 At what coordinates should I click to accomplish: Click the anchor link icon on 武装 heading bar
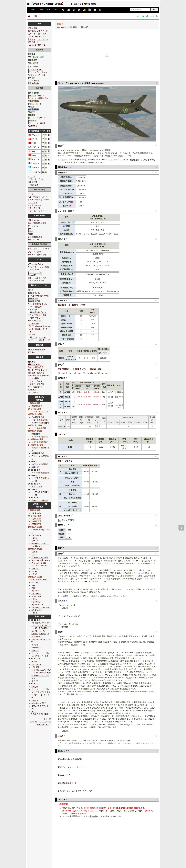click(x=156, y=344)
